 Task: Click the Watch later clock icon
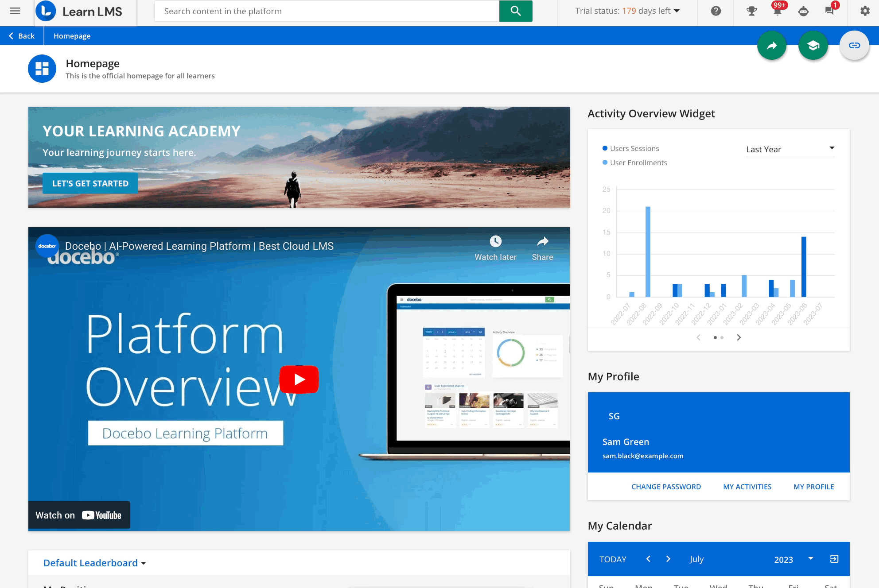(495, 241)
